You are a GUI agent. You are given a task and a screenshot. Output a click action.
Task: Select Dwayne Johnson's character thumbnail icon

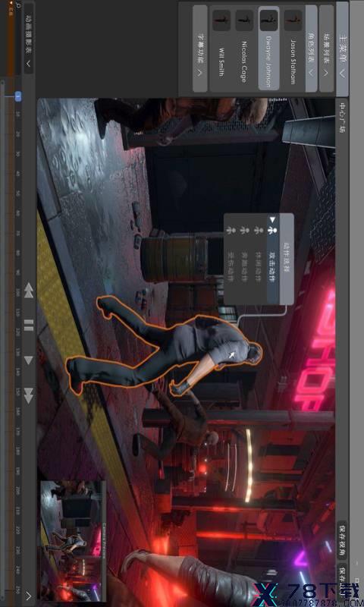tap(268, 20)
